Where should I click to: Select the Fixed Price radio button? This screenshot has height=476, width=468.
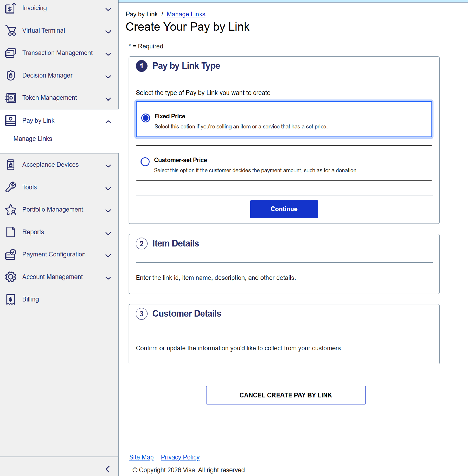click(145, 118)
